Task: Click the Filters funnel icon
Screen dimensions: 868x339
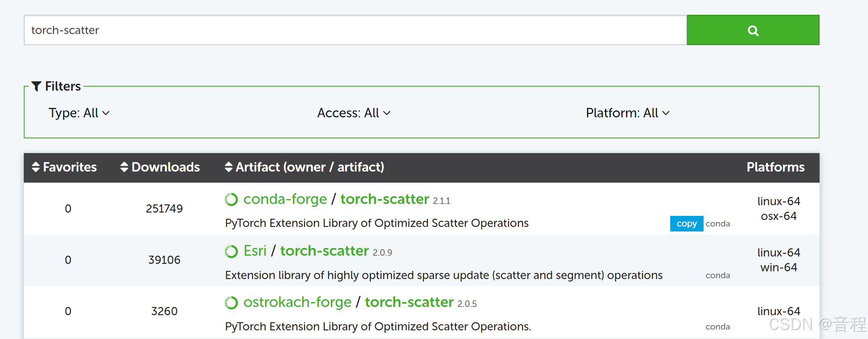Action: (x=36, y=86)
